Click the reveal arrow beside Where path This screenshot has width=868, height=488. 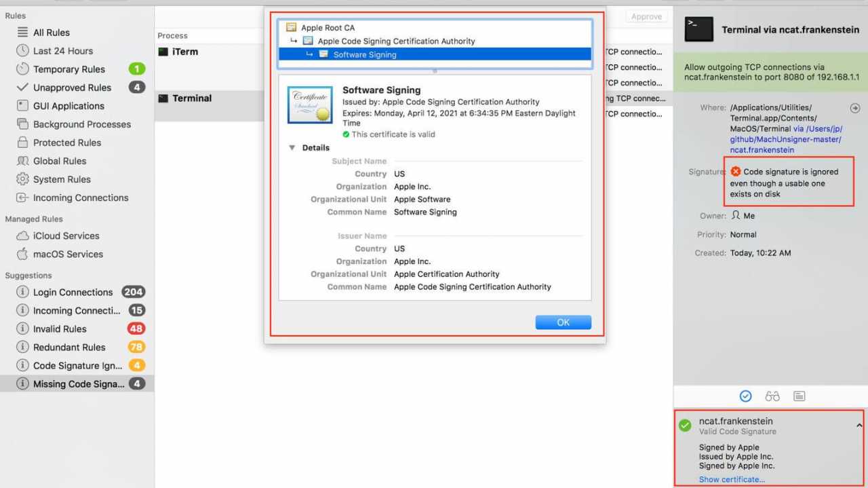pos(854,108)
